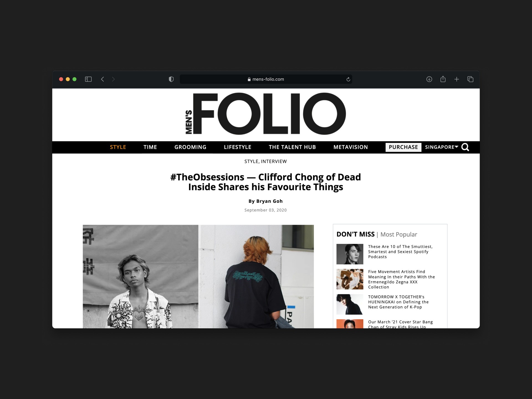Reload the mens-folio.com page
The image size is (532, 399).
coord(348,79)
